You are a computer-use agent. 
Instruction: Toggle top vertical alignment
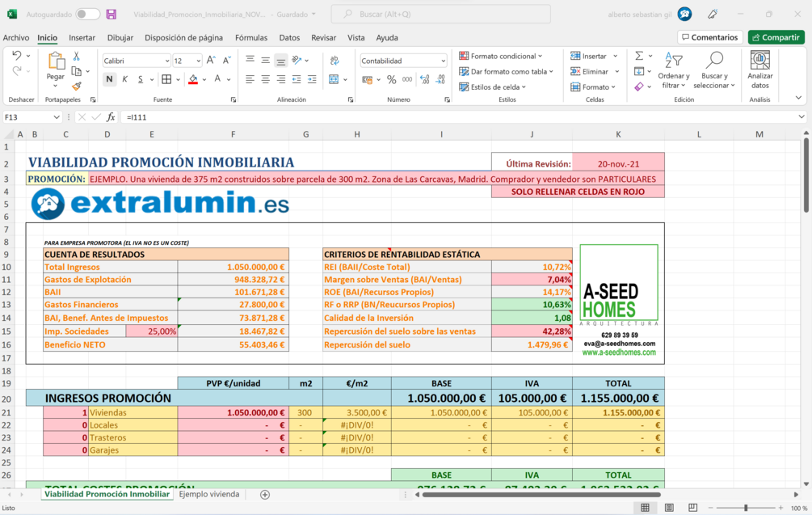(x=250, y=61)
